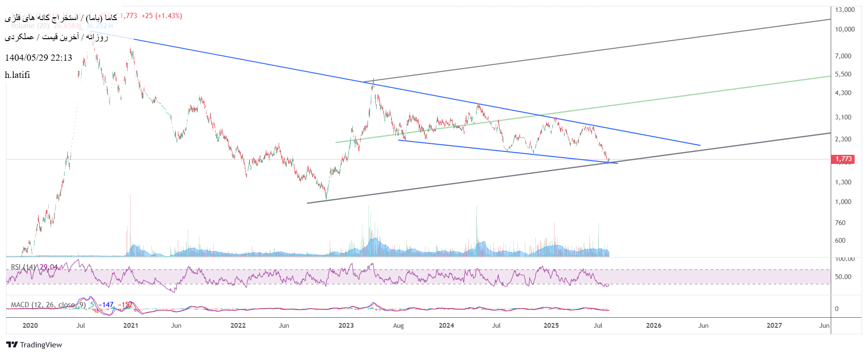This screenshot has height=355, width=868.
Task: Click the 2023 time axis label
Action: 346,325
